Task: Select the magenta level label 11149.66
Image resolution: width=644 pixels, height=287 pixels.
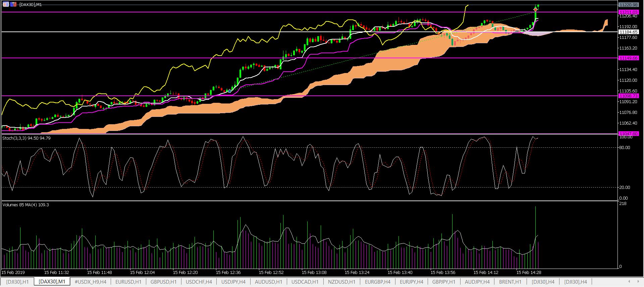Action: pyautogui.click(x=629, y=58)
